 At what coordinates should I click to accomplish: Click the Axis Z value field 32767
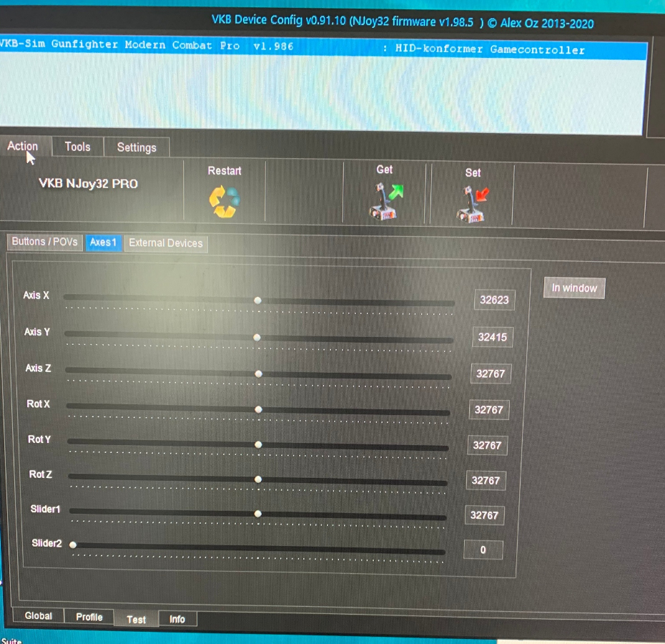click(491, 374)
